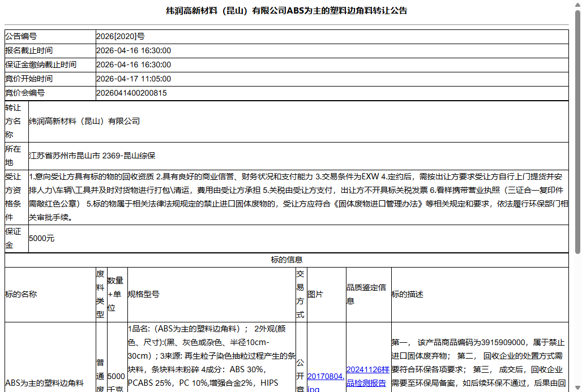
Task: Click the 受让方资格条件 label cell
Action: point(16,197)
